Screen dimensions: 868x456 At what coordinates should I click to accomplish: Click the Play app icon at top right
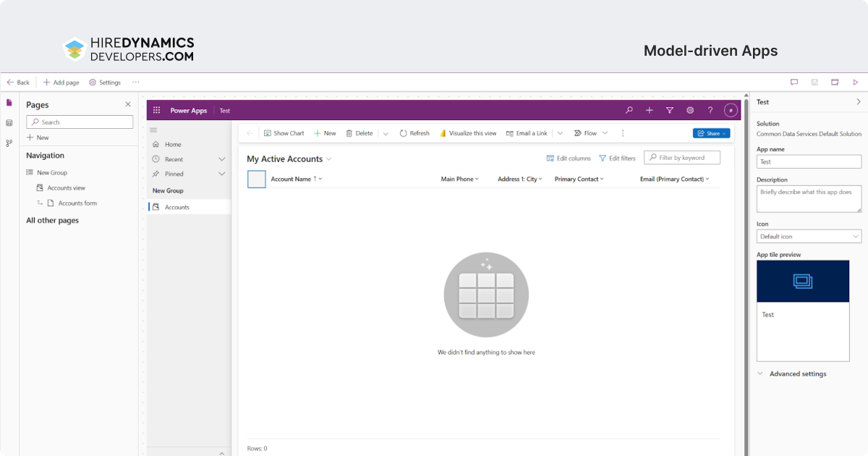[x=856, y=83]
